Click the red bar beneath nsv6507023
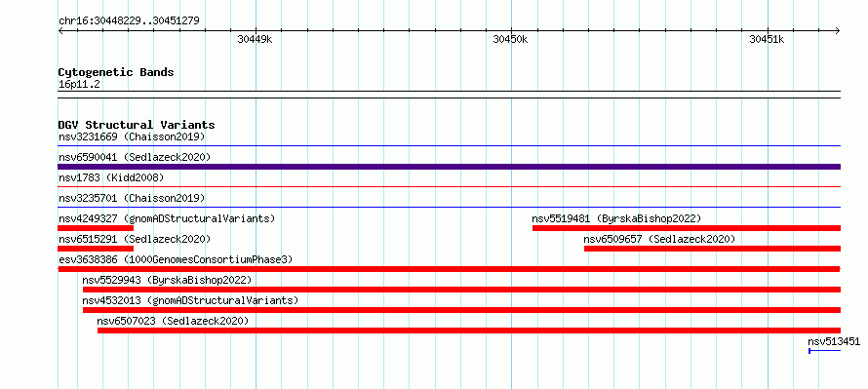Viewport: 868px width, 389px height. [x=469, y=331]
